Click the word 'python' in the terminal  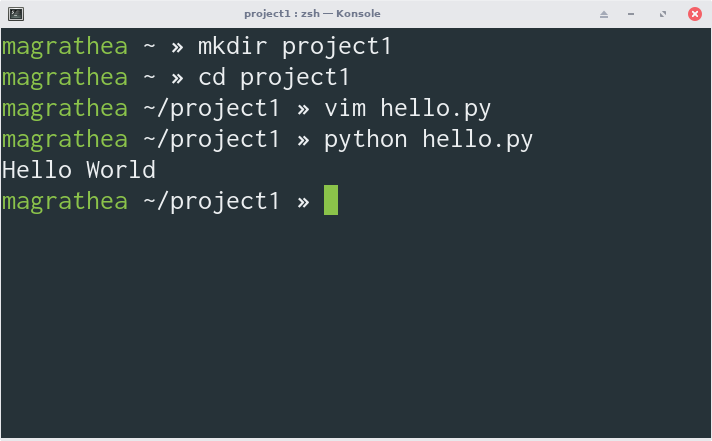tap(366, 140)
